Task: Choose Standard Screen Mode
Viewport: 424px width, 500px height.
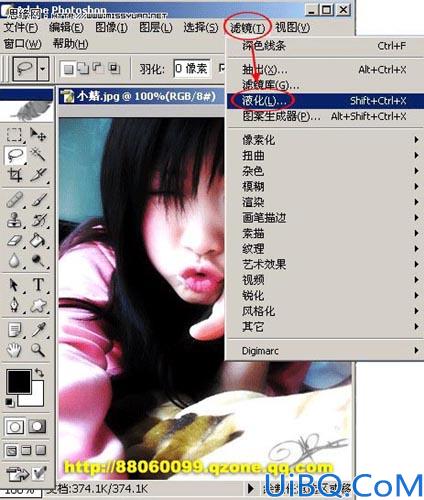Action: 11,451
